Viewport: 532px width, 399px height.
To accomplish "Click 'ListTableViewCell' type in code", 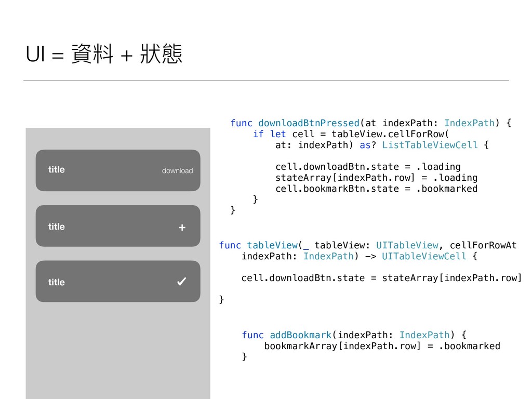I will [x=430, y=145].
